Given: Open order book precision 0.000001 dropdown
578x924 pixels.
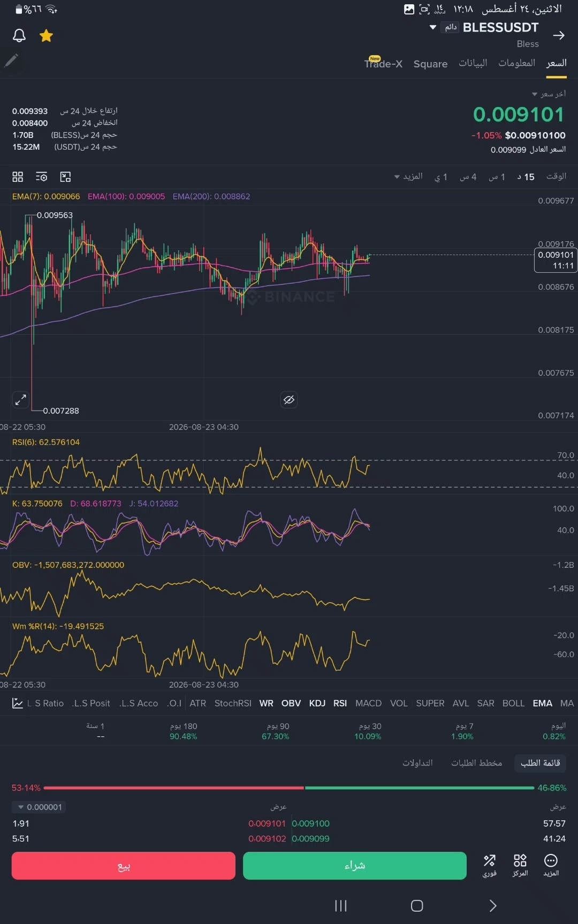Looking at the screenshot, I should pyautogui.click(x=39, y=807).
